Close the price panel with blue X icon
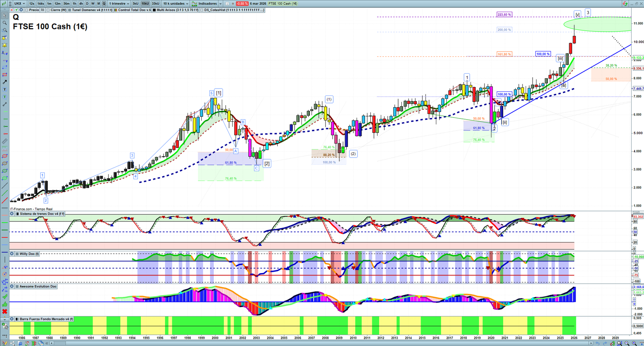Viewport: 644px width, 346px height. click(21, 10)
